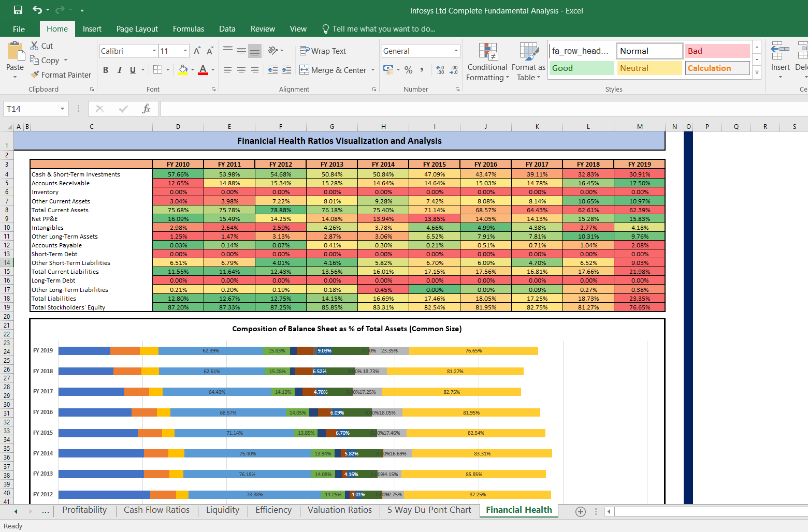Open the font name dropdown
This screenshot has height=532, width=808.
154,51
